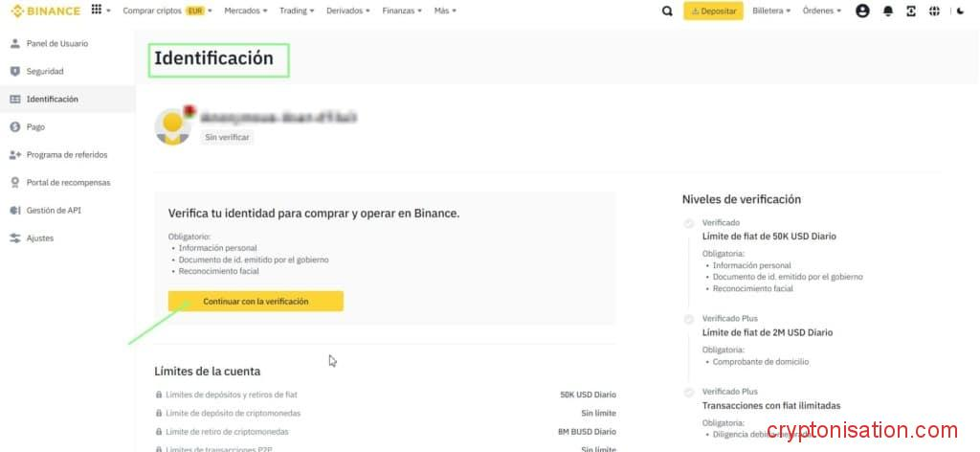Open the language globe icon
This screenshot has height=452, width=980.
coord(934,11)
